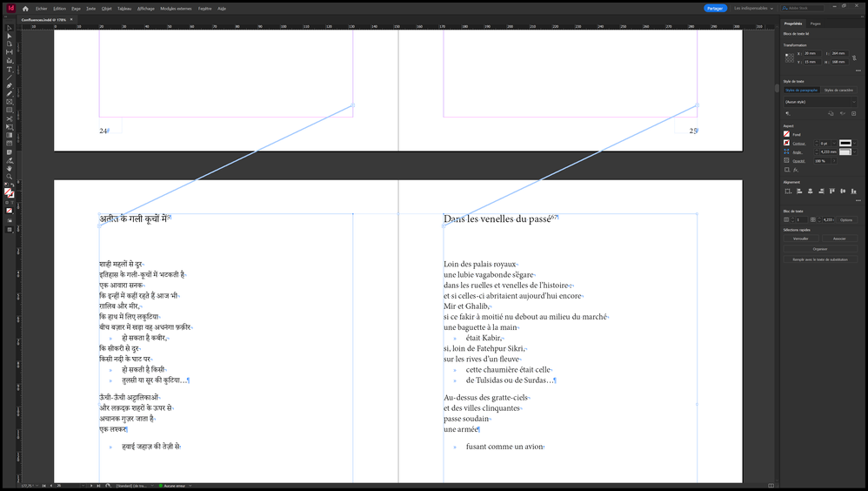Swap fill and stroke in toolbox
This screenshot has width=868, height=491.
coord(13,185)
